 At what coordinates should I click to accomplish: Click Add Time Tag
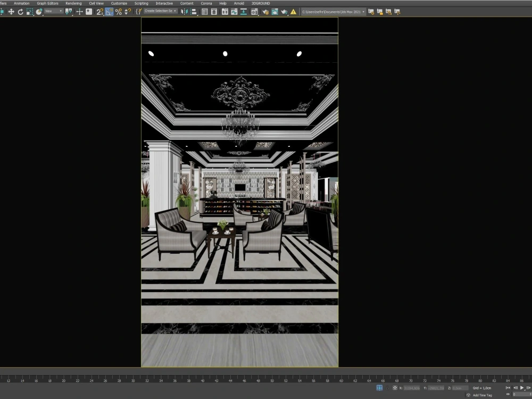pyautogui.click(x=482, y=395)
